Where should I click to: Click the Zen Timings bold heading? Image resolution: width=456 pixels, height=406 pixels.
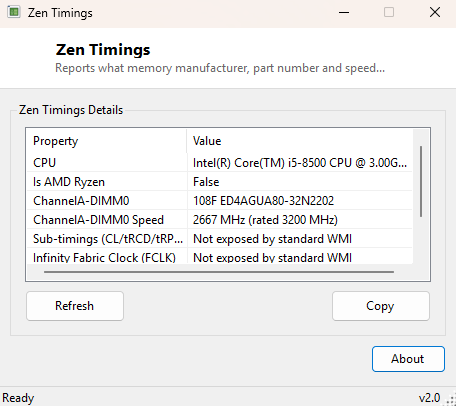pos(103,50)
